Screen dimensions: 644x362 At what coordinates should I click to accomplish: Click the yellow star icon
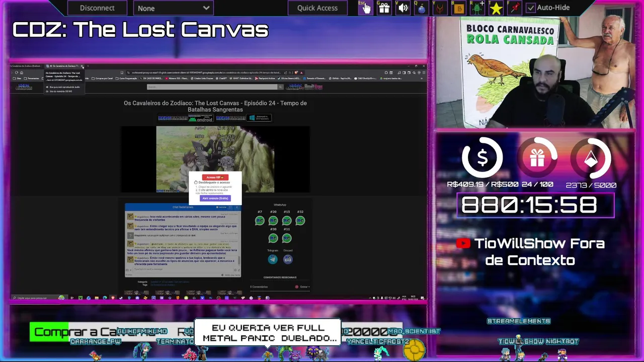[x=496, y=8]
